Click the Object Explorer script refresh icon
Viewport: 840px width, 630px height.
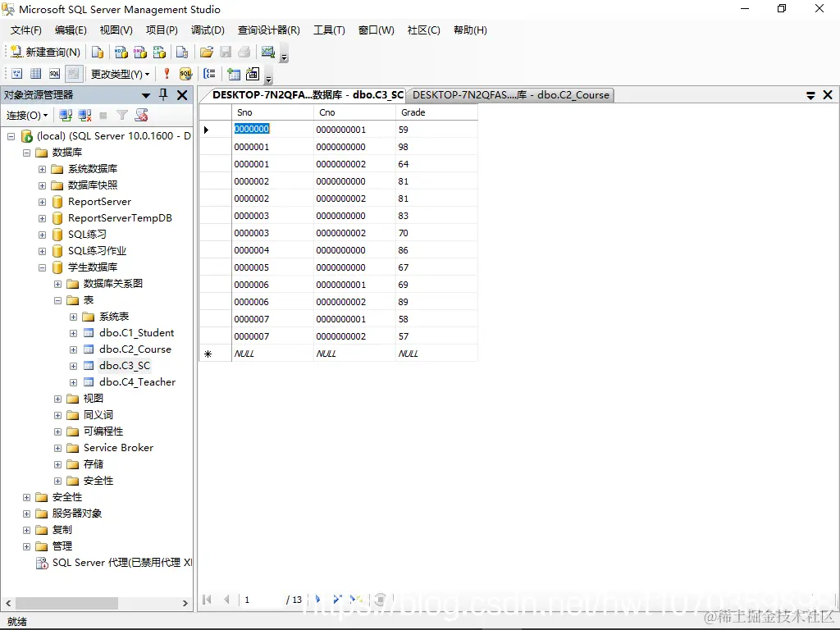tap(141, 115)
